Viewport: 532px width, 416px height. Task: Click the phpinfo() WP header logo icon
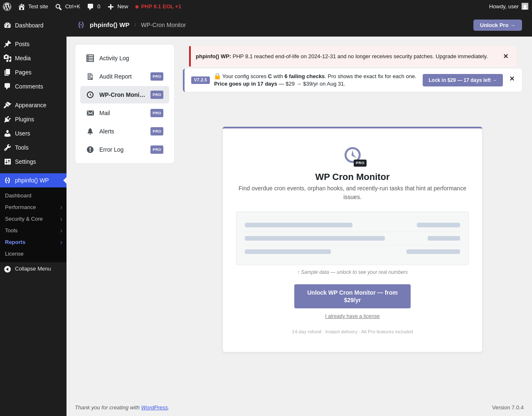(x=81, y=25)
